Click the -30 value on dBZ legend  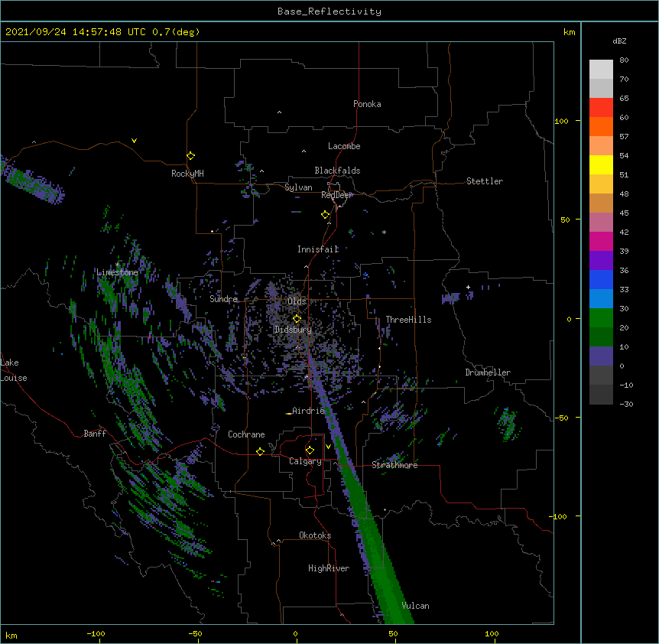[x=626, y=405]
